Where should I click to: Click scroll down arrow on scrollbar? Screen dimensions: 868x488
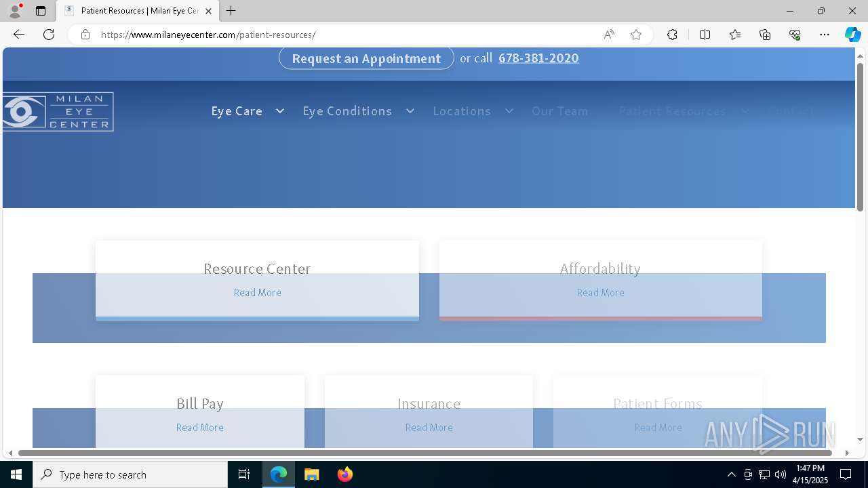pyautogui.click(x=860, y=440)
